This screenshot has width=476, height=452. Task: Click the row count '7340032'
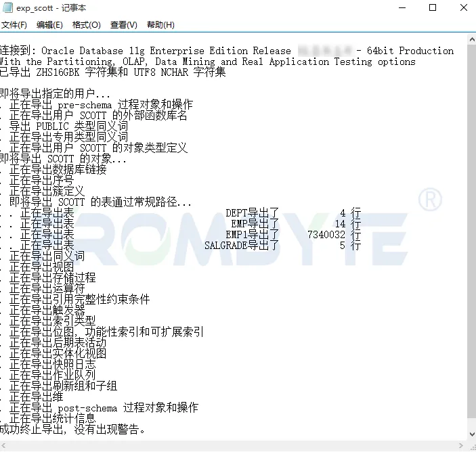tap(326, 235)
